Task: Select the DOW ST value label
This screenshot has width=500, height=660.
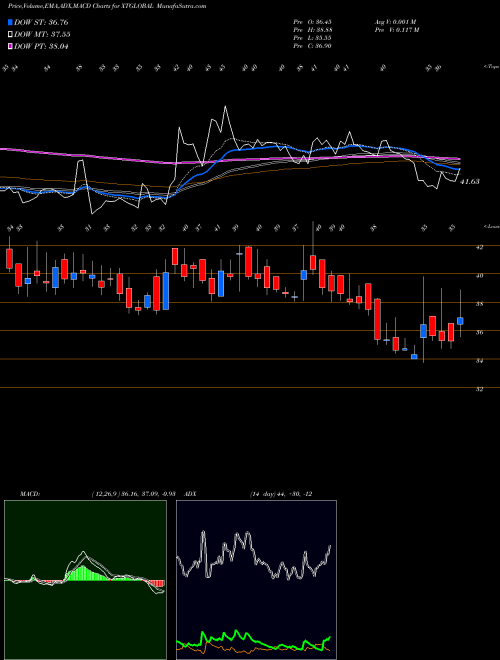Action: pos(41,22)
